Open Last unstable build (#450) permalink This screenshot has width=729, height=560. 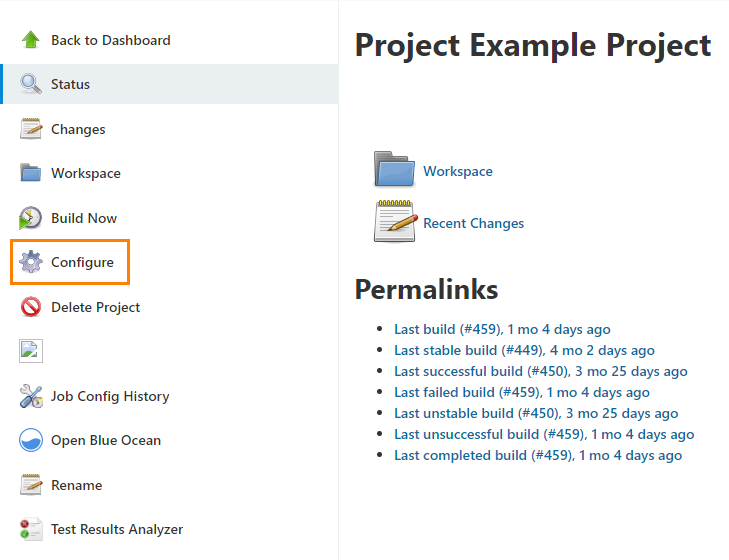pyautogui.click(x=536, y=413)
